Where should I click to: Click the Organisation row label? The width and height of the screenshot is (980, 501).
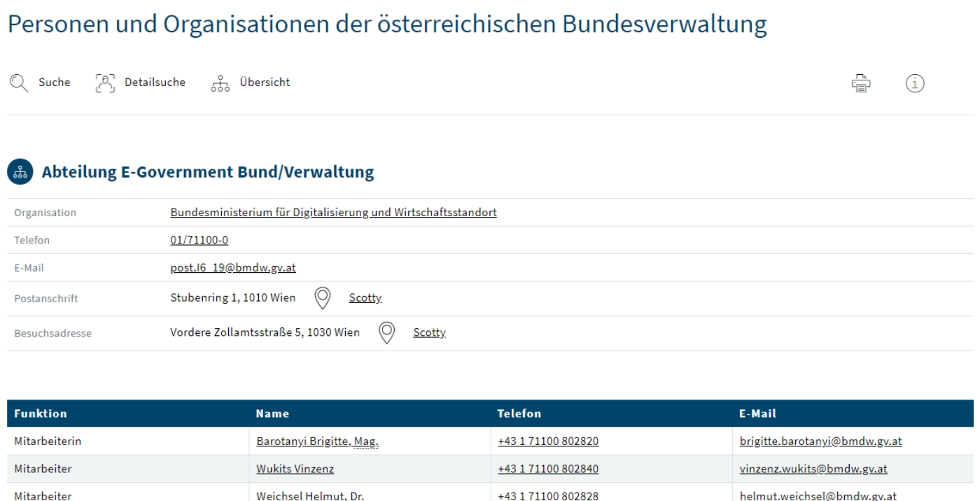click(45, 213)
